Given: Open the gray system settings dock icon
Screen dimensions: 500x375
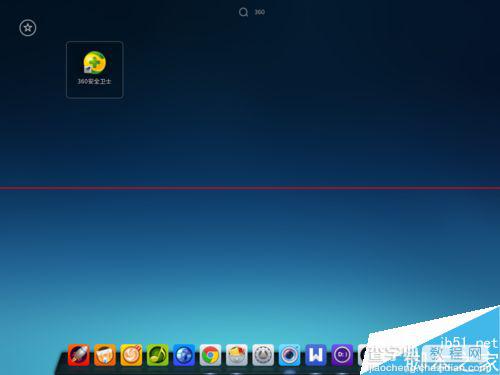Looking at the screenshot, I should [x=263, y=355].
